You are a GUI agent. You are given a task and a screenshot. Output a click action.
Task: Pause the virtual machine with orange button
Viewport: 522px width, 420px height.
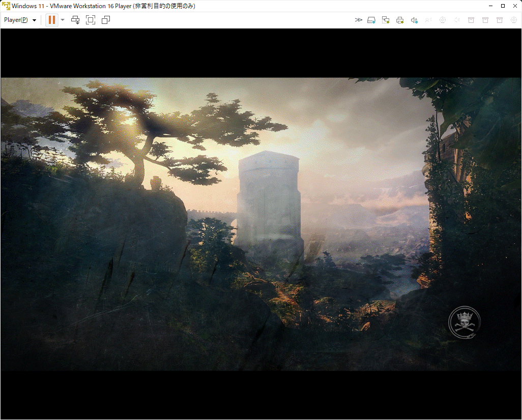[52, 20]
